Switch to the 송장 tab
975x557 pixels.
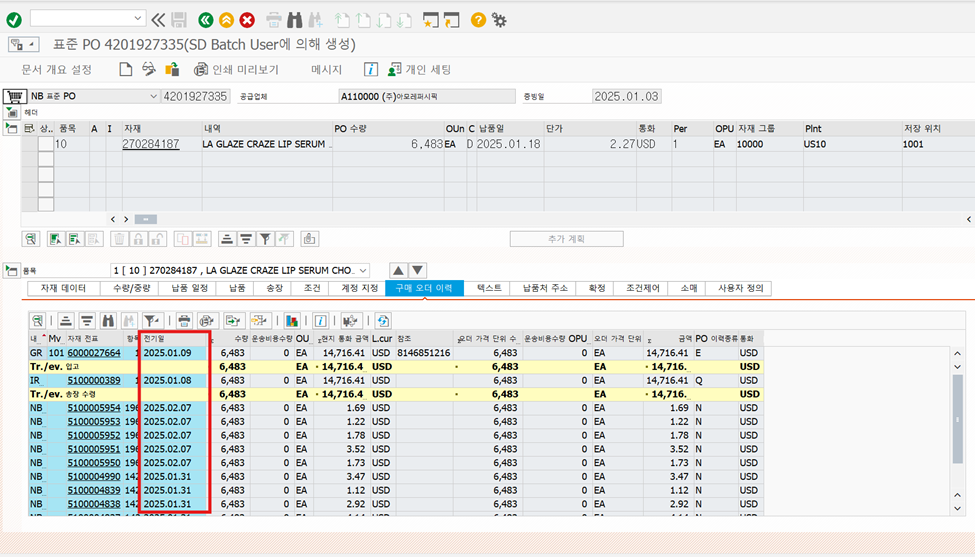(274, 288)
